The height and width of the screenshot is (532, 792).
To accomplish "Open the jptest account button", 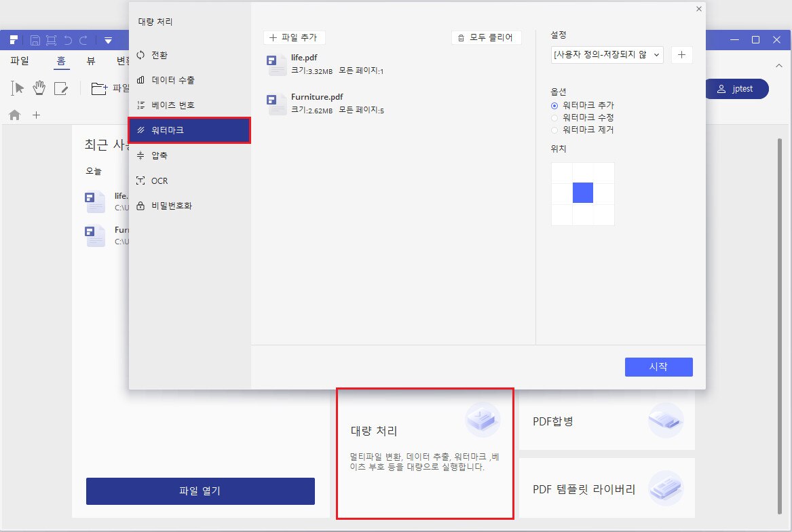I will [737, 89].
